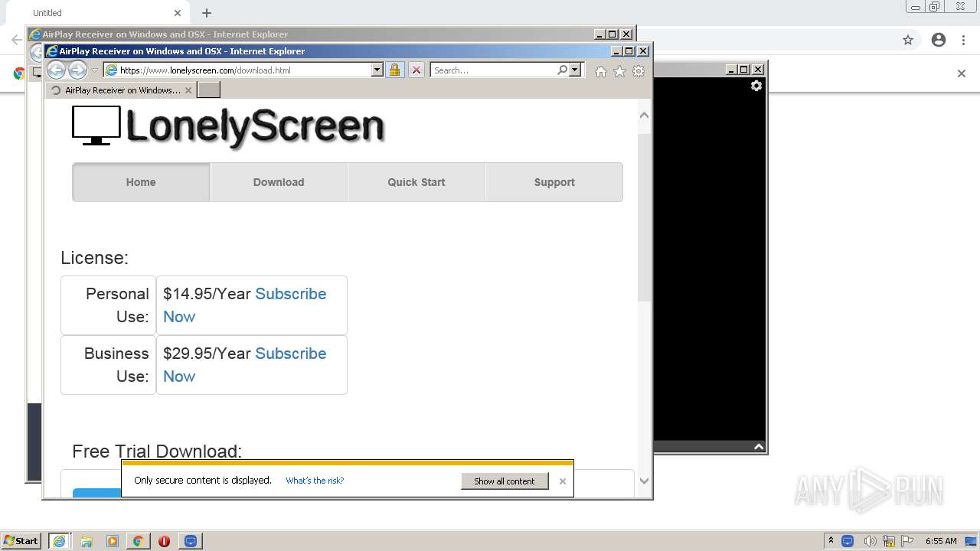Viewport: 980px width, 551px height.
Task: Click the Free Trial Download heading
Action: pos(157,452)
